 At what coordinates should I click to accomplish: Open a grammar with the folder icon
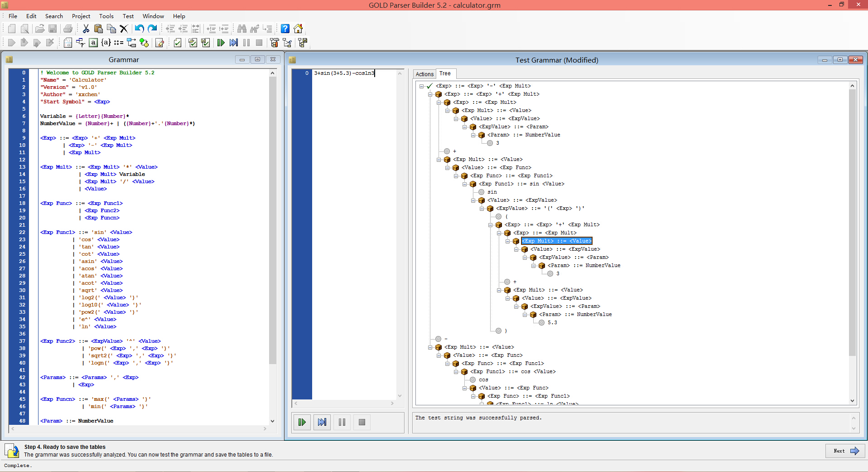[x=40, y=29]
